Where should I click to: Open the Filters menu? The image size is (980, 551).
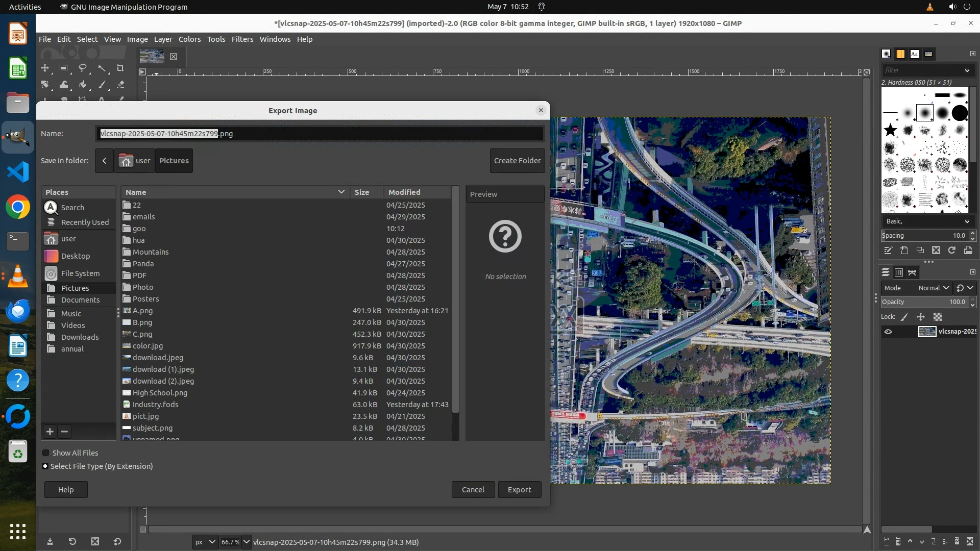click(x=242, y=39)
